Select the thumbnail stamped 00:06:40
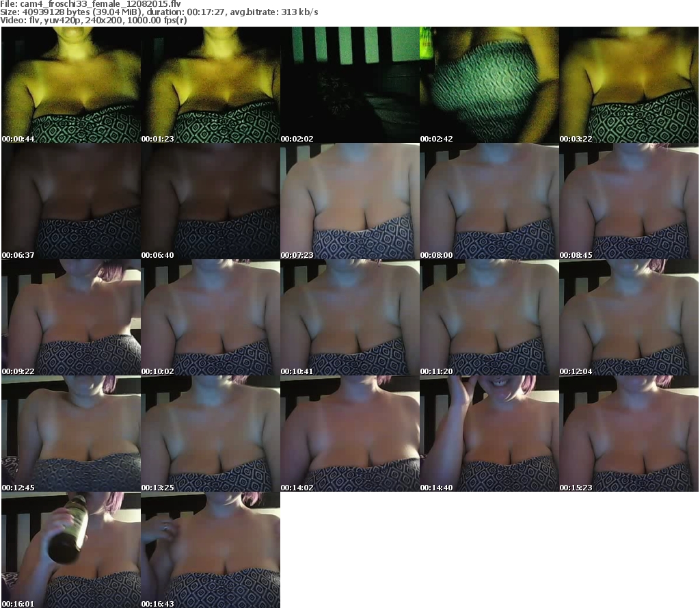This screenshot has height=608, width=700. tap(211, 201)
